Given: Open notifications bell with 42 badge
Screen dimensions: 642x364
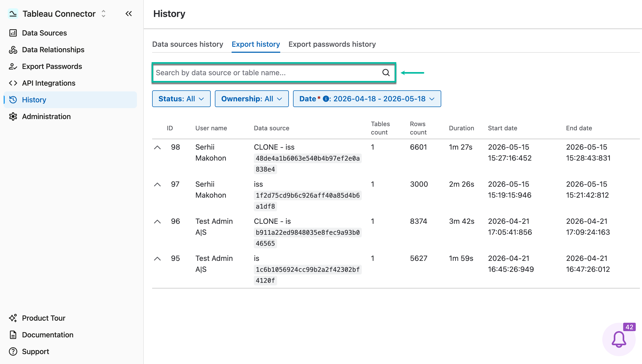Looking at the screenshot, I should [x=619, y=339].
